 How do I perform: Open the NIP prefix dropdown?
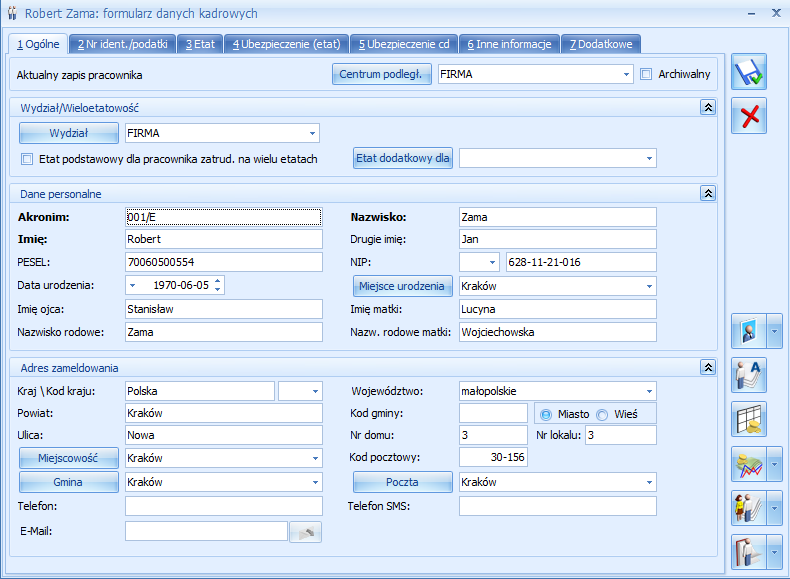coord(492,262)
